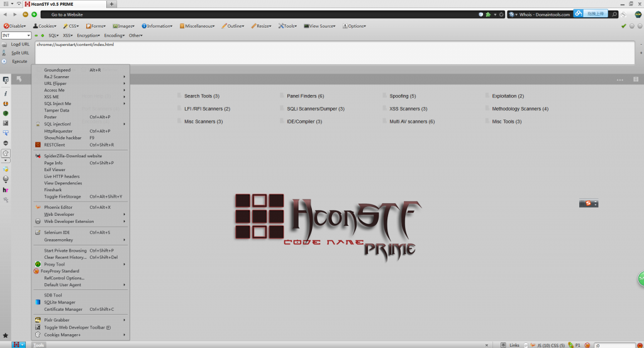
Task: Click the search magnifier in Whois box
Action: (614, 14)
